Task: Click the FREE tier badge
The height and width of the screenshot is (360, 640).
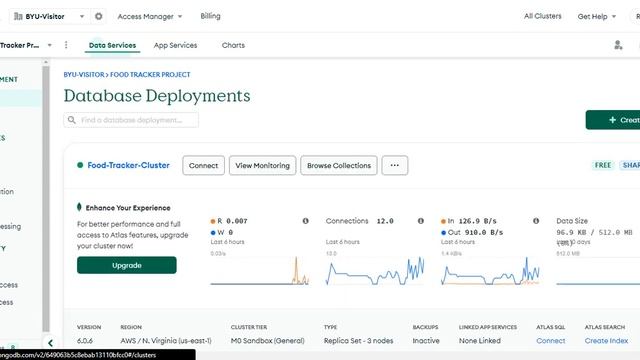Action: (x=603, y=165)
